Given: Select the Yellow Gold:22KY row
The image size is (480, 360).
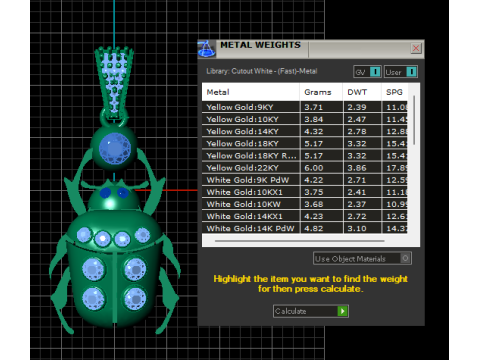Looking at the screenshot, I should [305, 168].
